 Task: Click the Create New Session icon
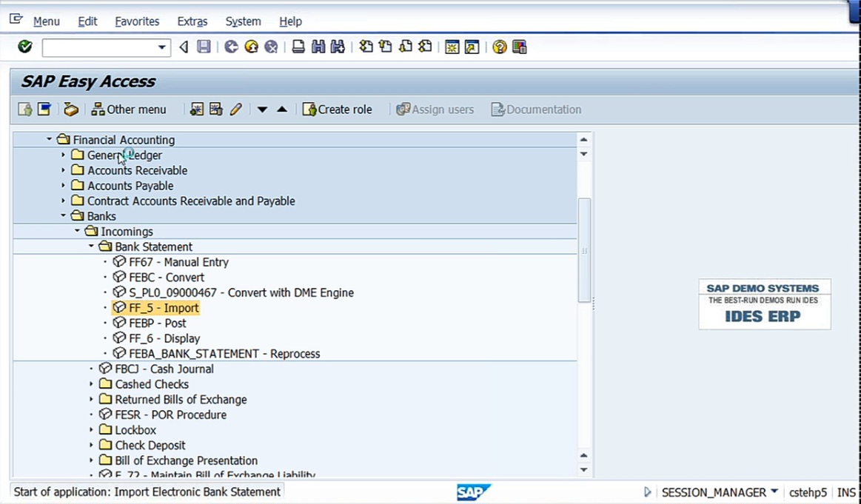[x=452, y=47]
